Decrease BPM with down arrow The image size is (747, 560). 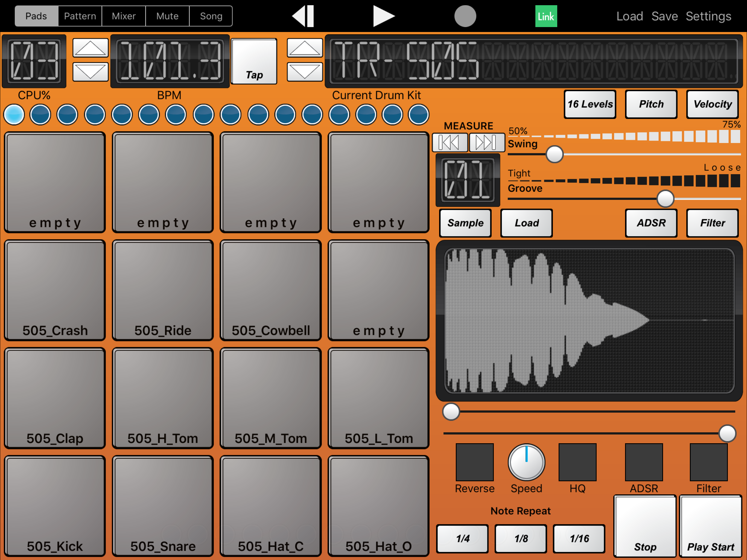[91, 72]
